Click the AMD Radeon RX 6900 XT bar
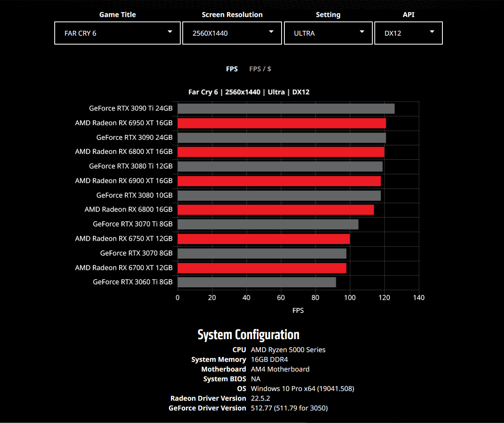Viewport: 504px width, 423px height. pyautogui.click(x=279, y=181)
